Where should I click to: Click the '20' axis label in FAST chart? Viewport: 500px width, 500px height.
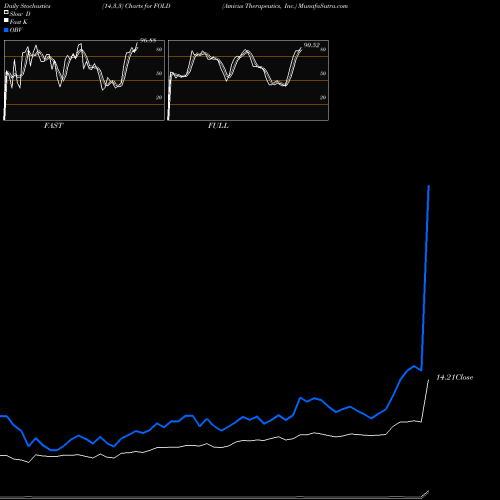click(x=159, y=97)
